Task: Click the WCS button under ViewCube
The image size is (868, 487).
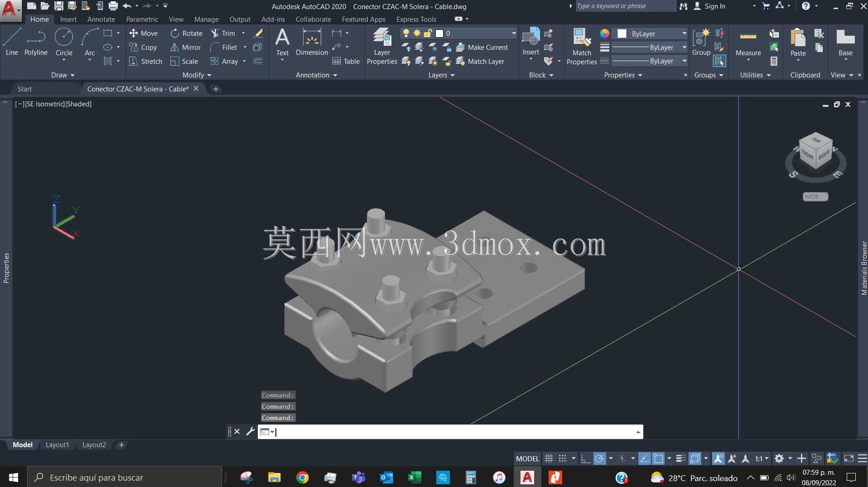Action: click(815, 196)
